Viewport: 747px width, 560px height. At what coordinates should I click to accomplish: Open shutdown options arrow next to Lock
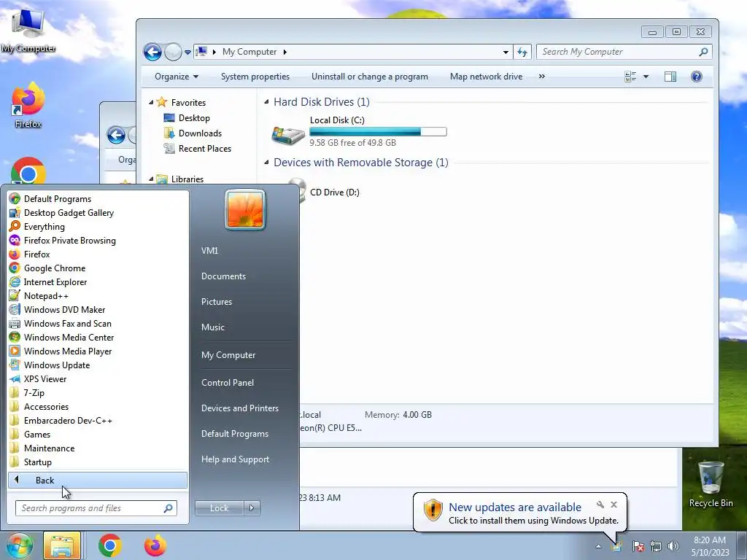252,508
